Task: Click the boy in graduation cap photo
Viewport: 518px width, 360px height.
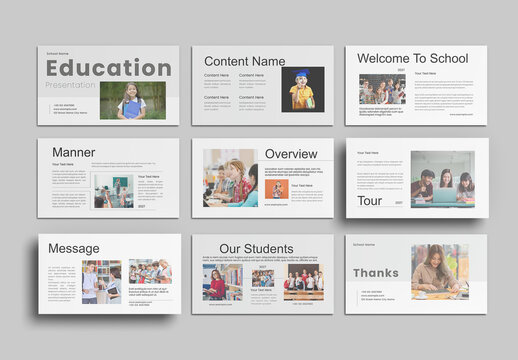Action: [303, 89]
